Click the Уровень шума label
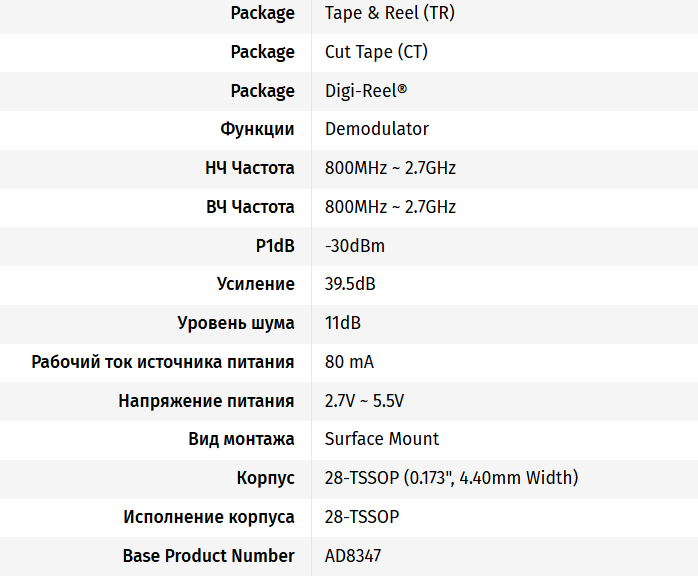The width and height of the screenshot is (698, 581). [x=236, y=323]
